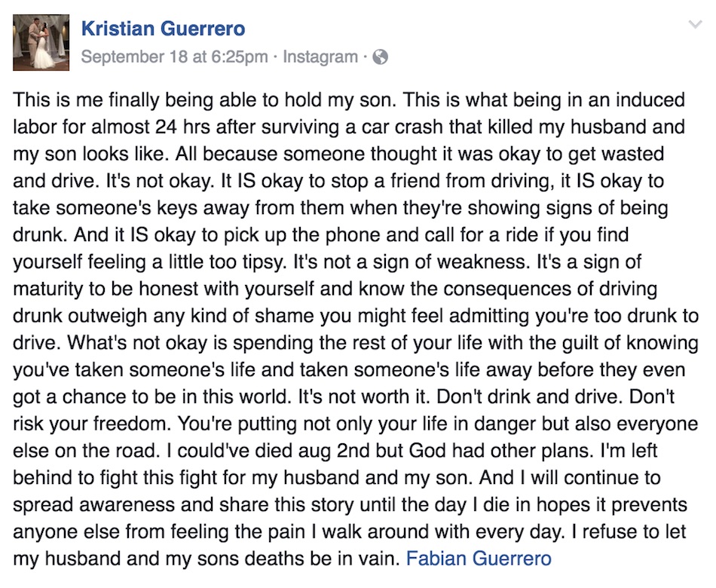Click the line starting 'drunk outweigh any kind of shame'
The height and width of the screenshot is (588, 716).
[356, 316]
